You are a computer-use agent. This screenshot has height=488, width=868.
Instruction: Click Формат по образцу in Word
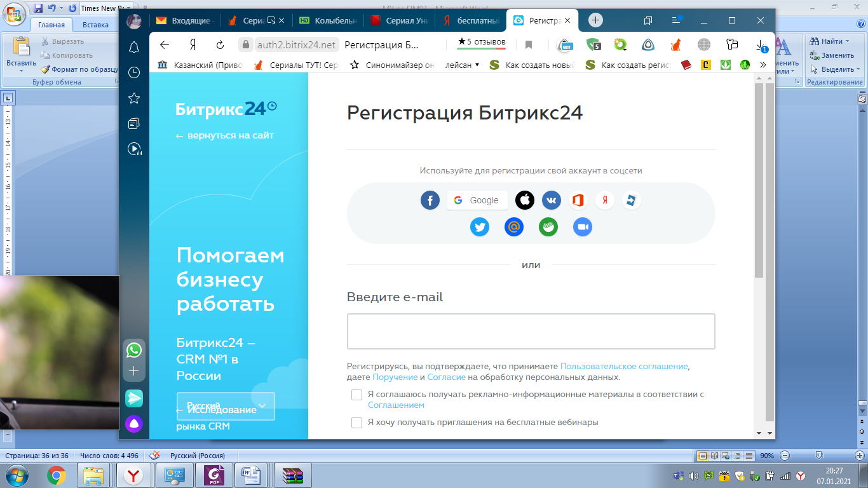point(79,69)
